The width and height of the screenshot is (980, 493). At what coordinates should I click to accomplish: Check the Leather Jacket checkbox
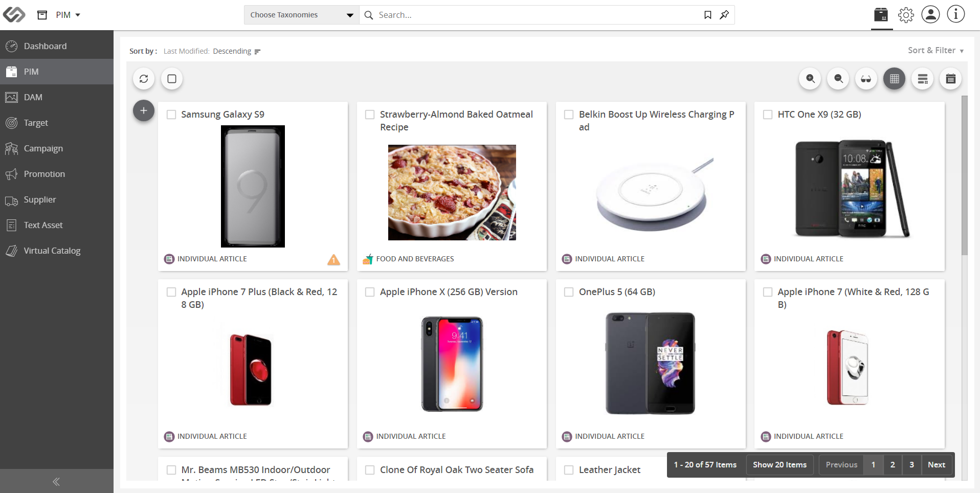click(x=569, y=470)
